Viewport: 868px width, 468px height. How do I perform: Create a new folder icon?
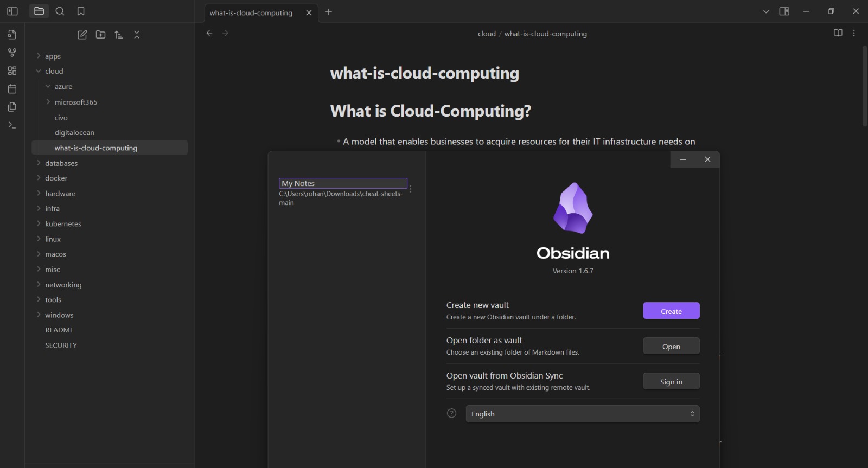100,35
